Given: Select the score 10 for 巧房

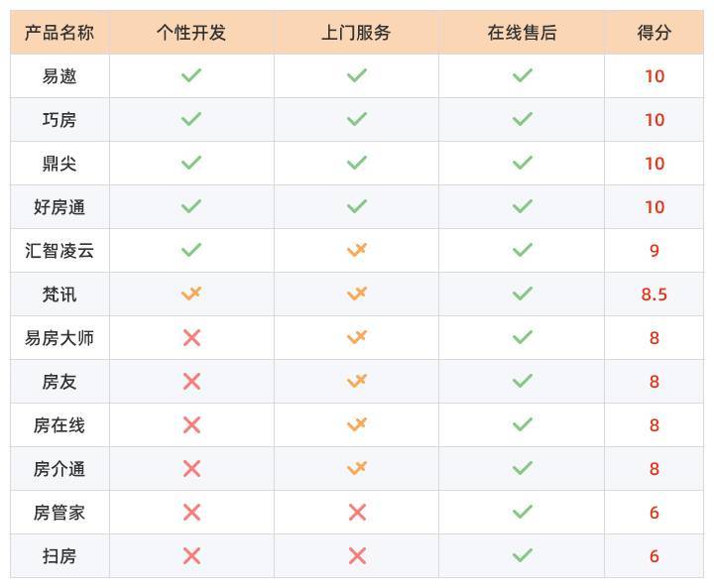Looking at the screenshot, I should coord(654,120).
